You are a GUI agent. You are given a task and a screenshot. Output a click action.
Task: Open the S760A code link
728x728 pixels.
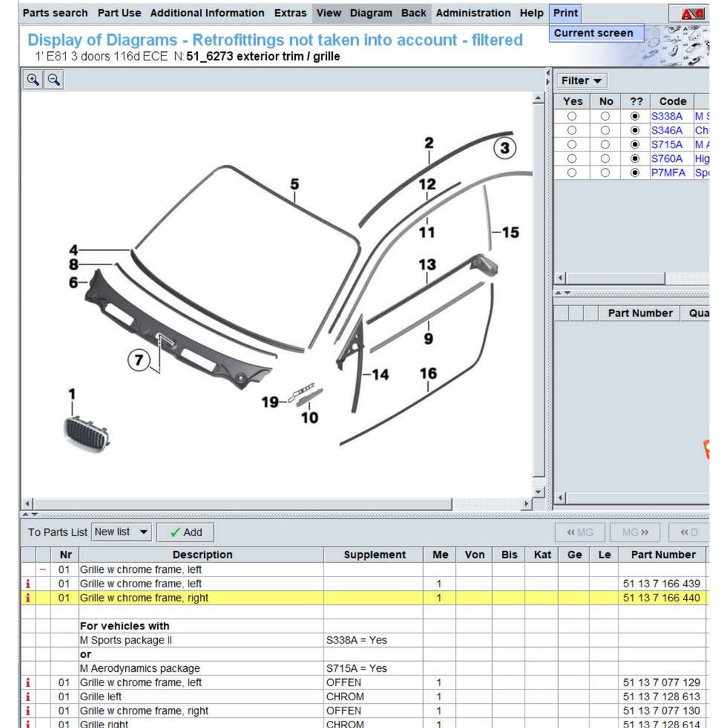click(x=667, y=159)
